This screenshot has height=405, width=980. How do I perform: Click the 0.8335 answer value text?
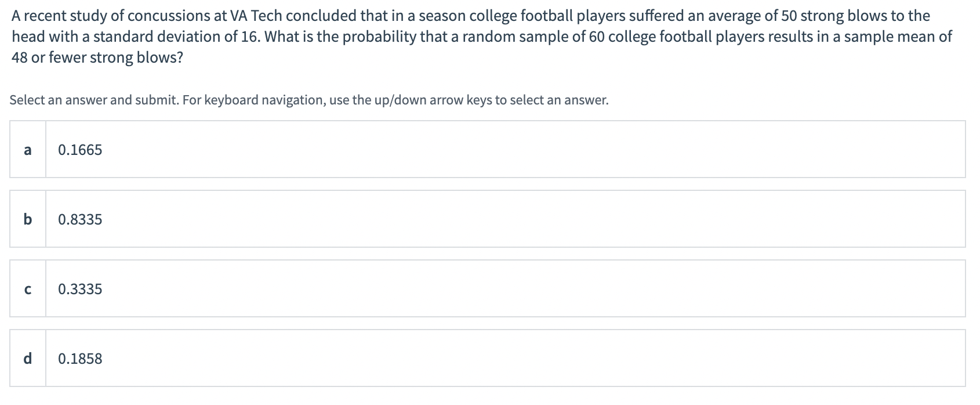[80, 220]
